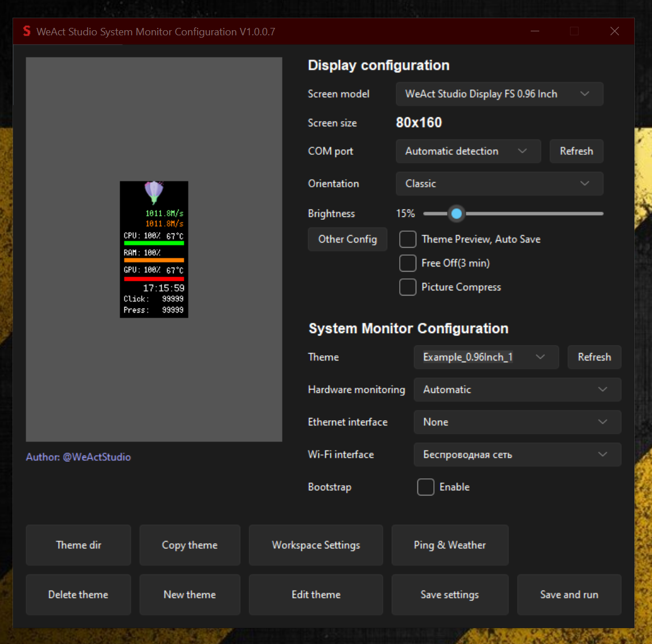The height and width of the screenshot is (644, 652).
Task: Open Other Config settings
Action: pyautogui.click(x=347, y=239)
